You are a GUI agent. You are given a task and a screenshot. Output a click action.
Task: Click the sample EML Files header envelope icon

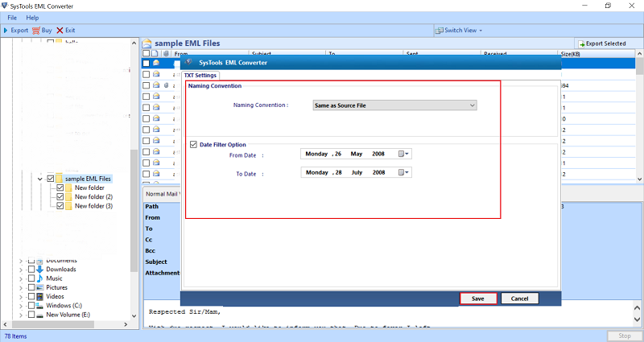[147, 43]
